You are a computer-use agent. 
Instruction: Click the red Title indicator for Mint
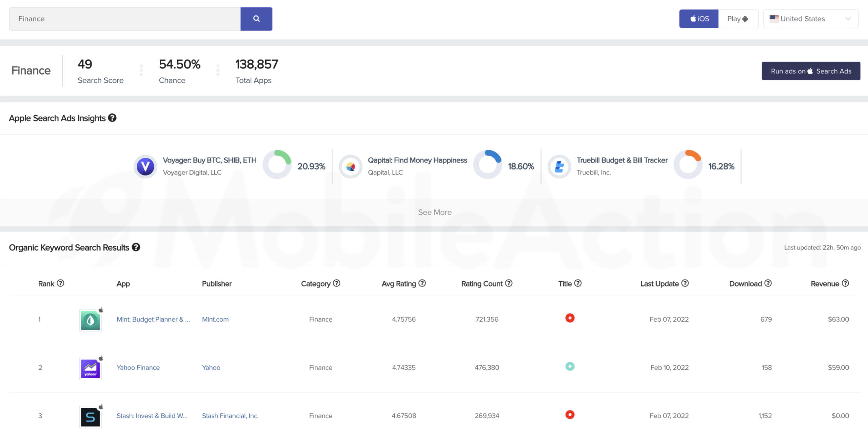coord(570,318)
